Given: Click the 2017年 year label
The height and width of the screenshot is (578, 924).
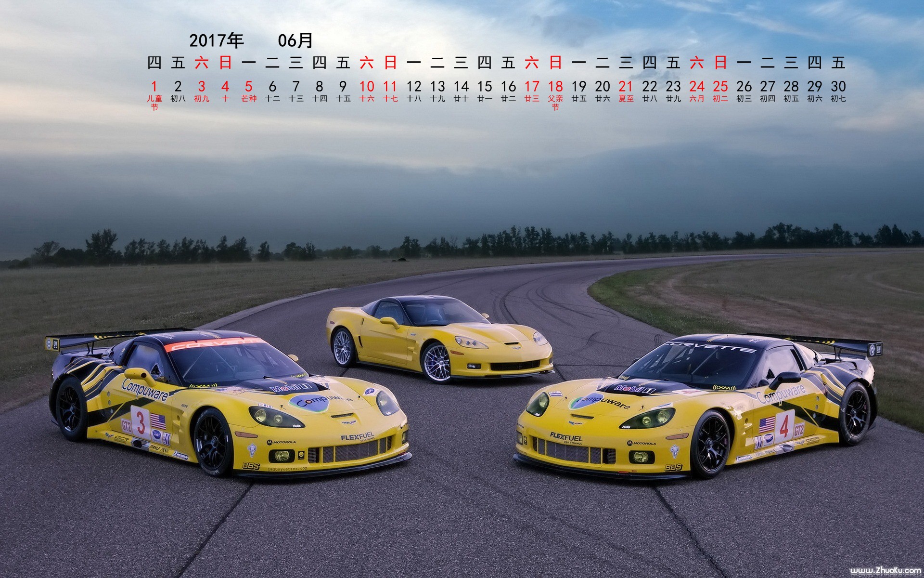Looking at the screenshot, I should [x=216, y=40].
